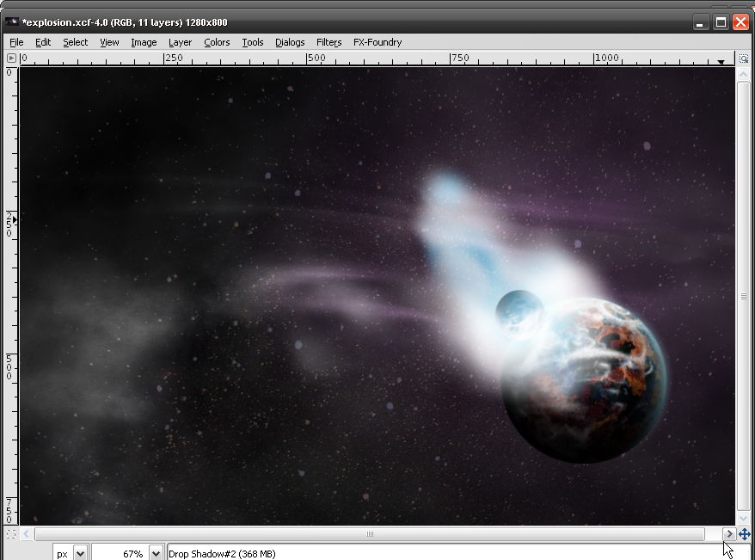Maximize the explosion.xcf window

click(x=721, y=22)
